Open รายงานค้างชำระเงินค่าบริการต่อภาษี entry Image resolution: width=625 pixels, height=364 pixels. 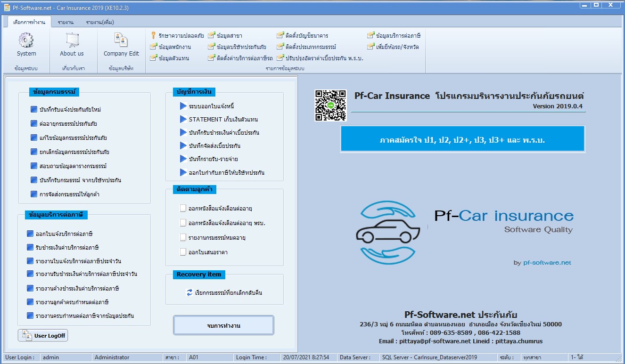tap(73, 288)
